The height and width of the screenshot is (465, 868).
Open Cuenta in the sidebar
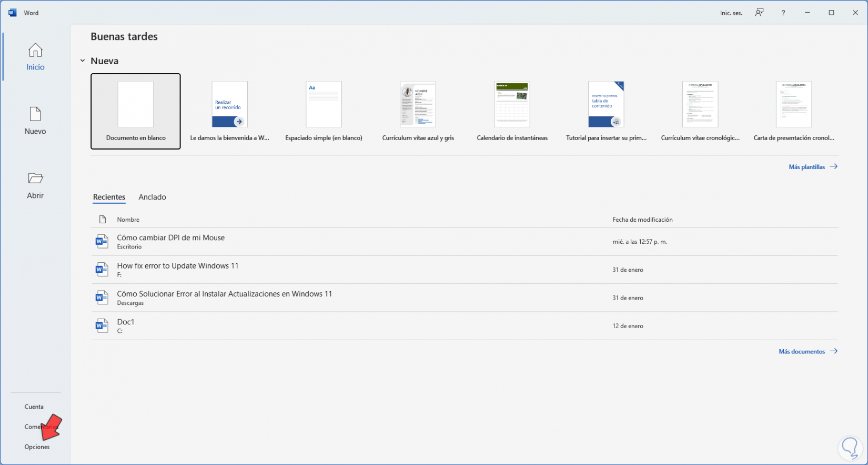34,407
